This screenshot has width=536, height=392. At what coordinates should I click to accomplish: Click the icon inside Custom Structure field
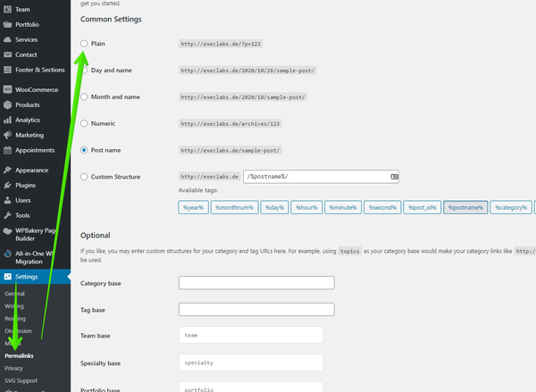[x=394, y=177]
